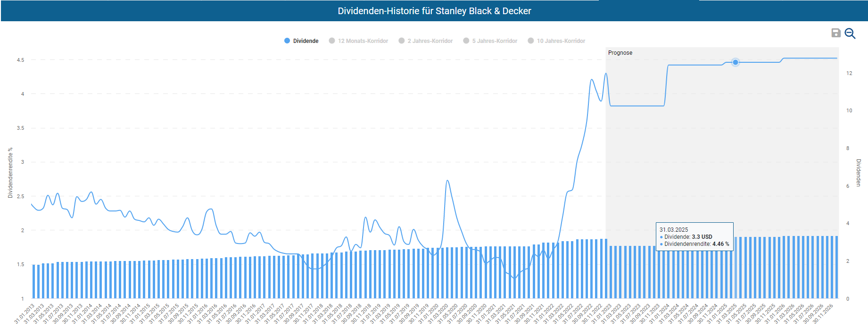Toggle the Dividende series label
Screen dimensions: 868x328
click(306, 41)
